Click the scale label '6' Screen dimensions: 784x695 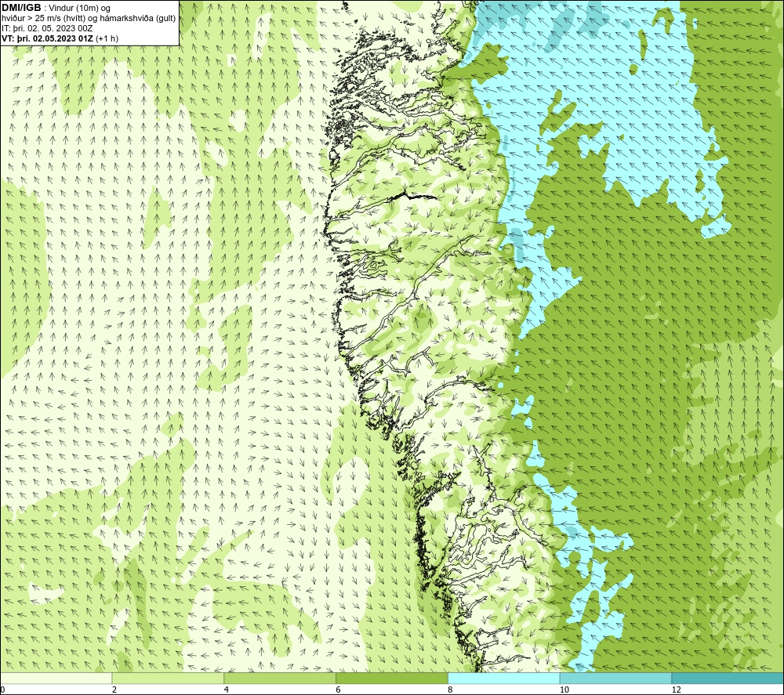tap(339, 690)
